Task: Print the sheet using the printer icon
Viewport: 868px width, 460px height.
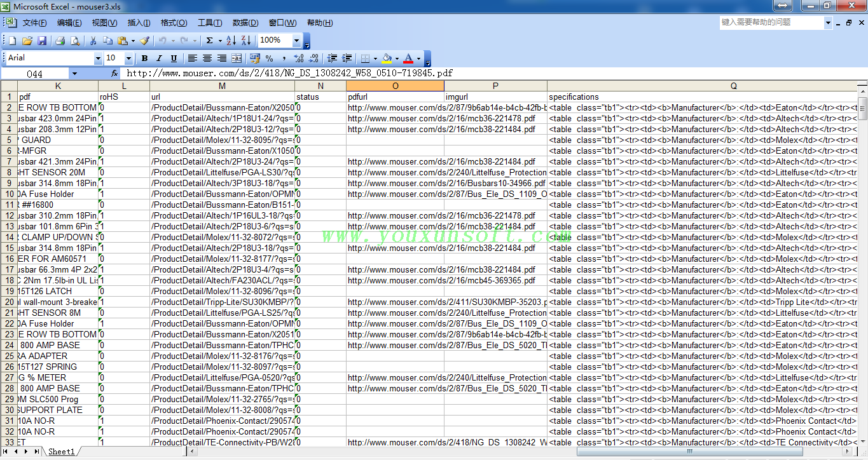Action: point(60,41)
